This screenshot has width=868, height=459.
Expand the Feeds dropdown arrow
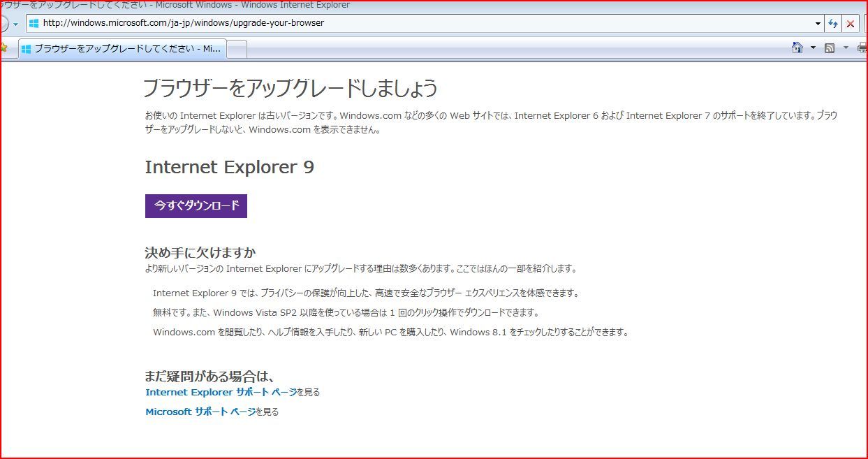coord(846,48)
